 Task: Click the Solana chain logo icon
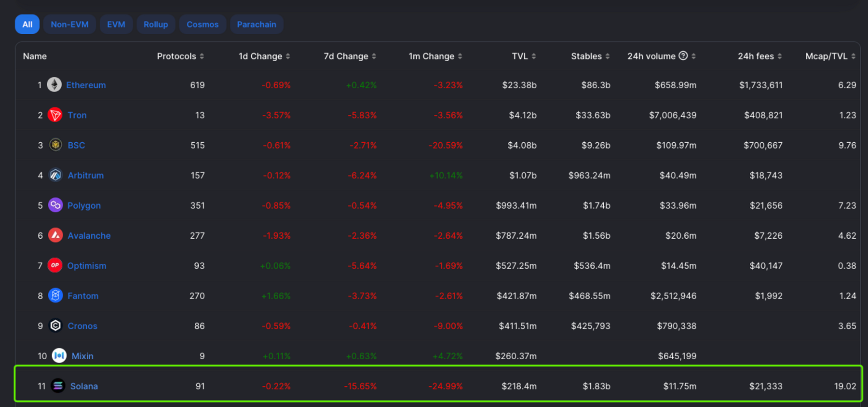[x=58, y=386]
